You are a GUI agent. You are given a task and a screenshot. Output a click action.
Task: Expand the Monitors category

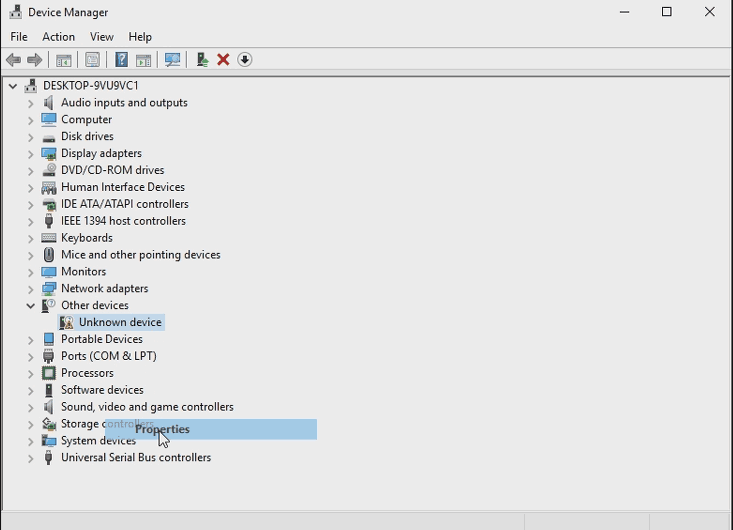point(30,272)
